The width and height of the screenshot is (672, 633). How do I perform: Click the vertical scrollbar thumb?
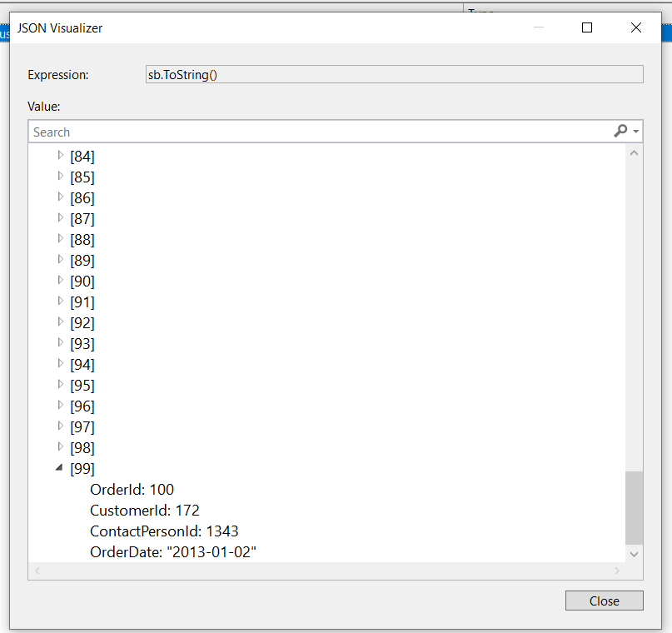(x=635, y=508)
